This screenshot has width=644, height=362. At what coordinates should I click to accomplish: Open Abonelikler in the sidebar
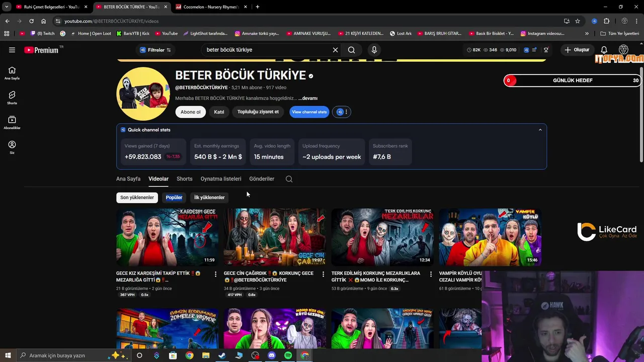pyautogui.click(x=12, y=123)
